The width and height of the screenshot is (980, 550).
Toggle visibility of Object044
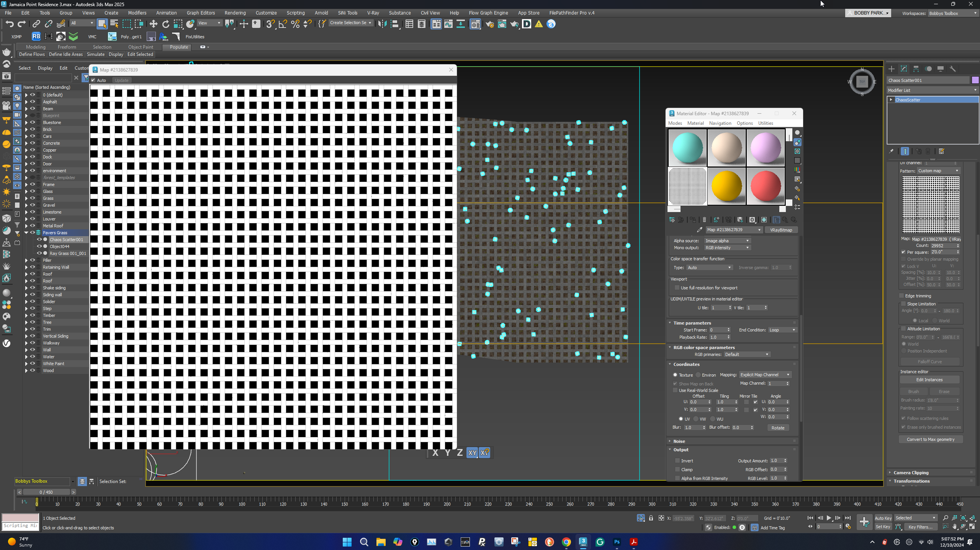(x=39, y=246)
